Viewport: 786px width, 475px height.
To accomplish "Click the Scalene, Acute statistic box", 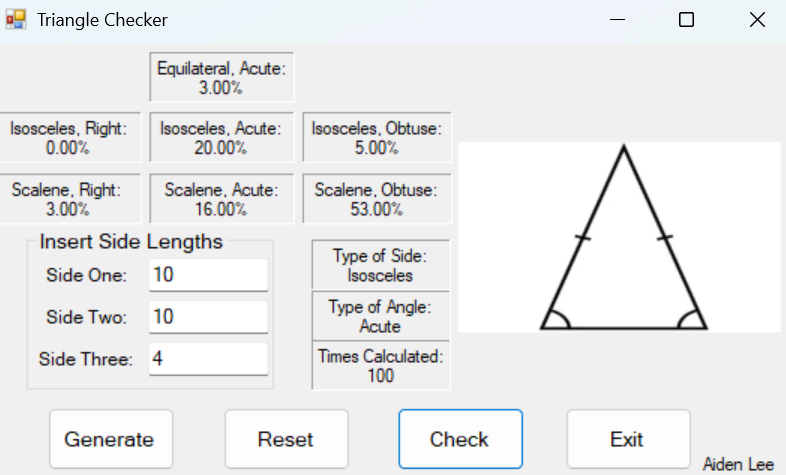I will [222, 199].
